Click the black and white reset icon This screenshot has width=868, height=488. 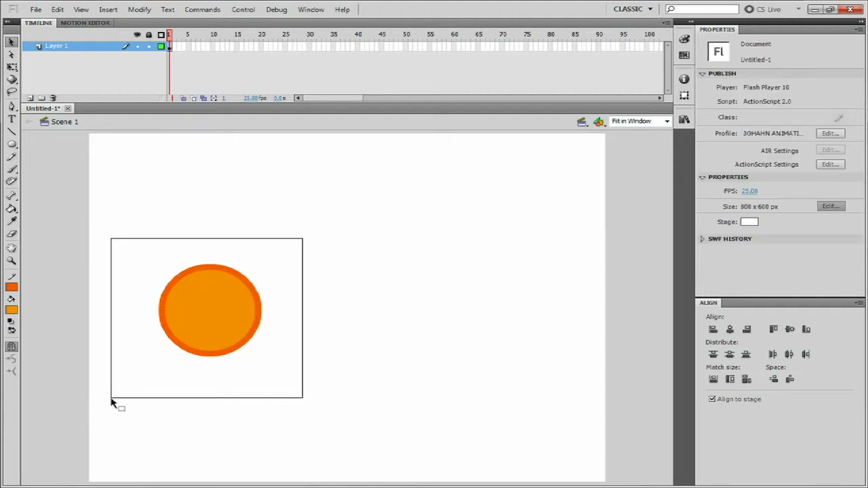tap(12, 321)
